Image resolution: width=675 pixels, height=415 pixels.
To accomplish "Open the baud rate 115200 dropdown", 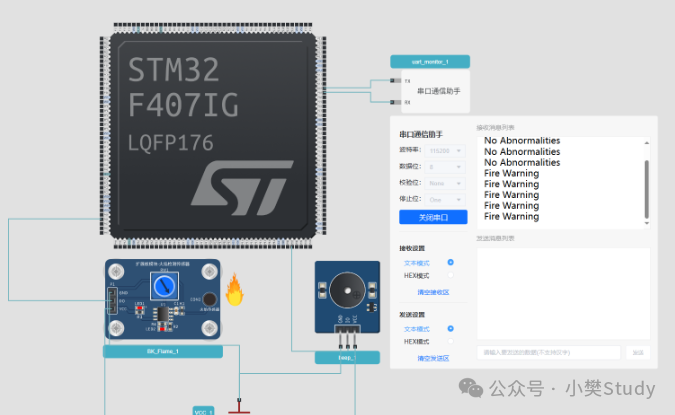I will (x=445, y=151).
